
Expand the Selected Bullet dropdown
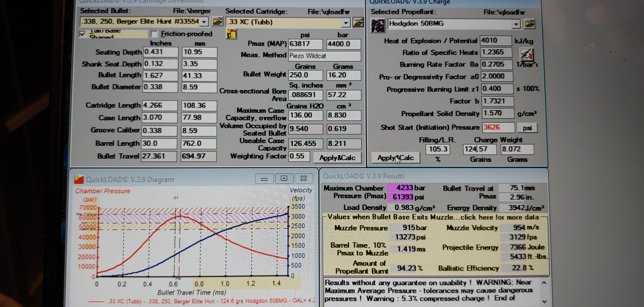click(x=204, y=22)
